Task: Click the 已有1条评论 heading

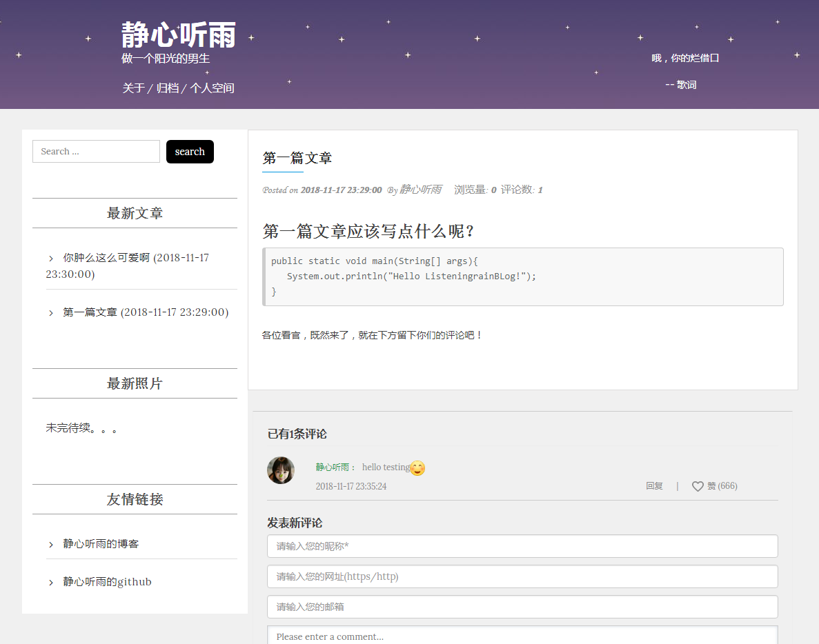Action: click(x=297, y=434)
